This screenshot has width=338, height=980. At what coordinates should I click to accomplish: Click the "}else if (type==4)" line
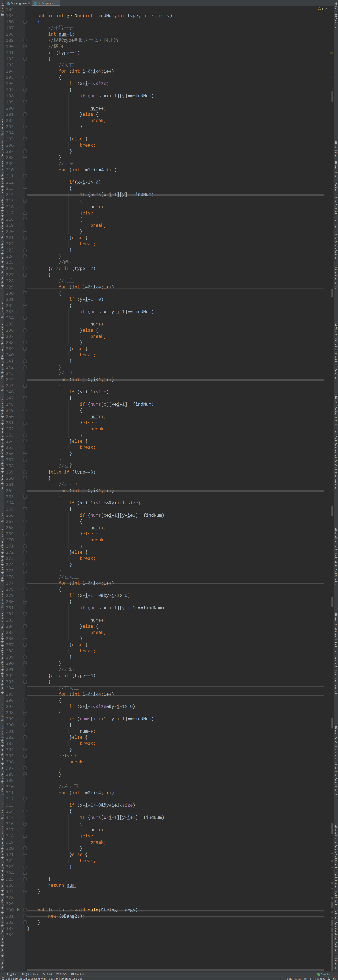point(72,676)
